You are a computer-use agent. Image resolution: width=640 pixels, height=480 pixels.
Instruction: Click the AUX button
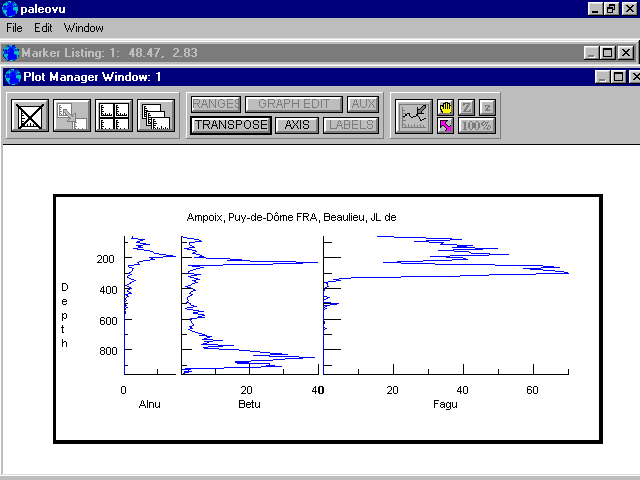(x=363, y=104)
